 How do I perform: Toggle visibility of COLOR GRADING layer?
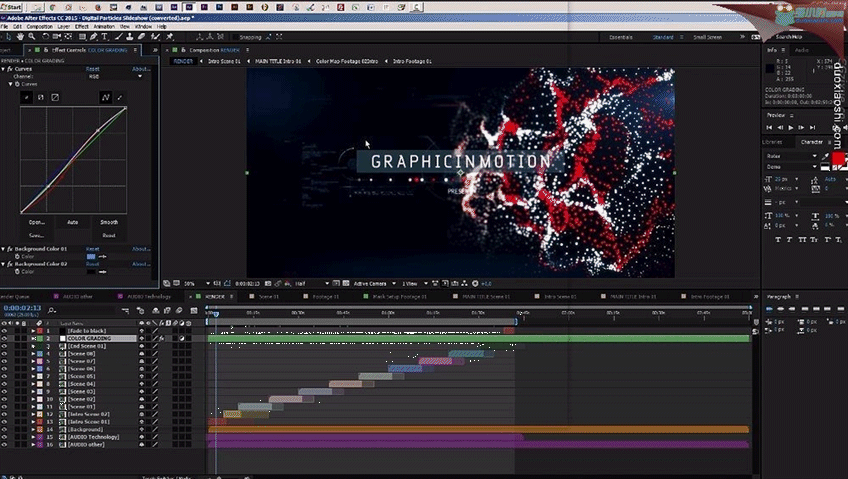point(4,338)
